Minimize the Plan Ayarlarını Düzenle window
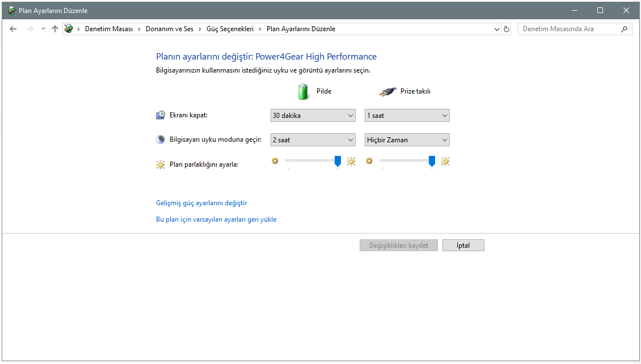 [575, 11]
